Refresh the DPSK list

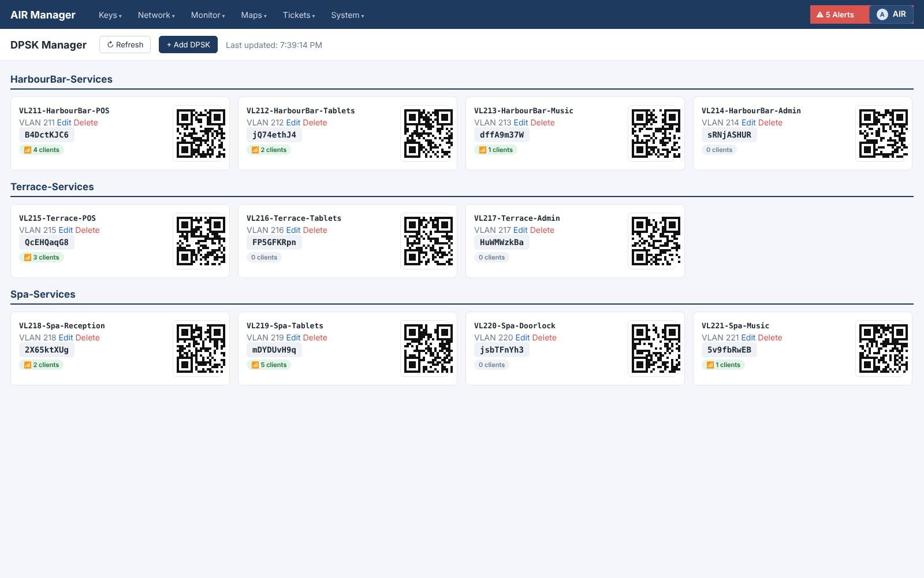tap(125, 45)
